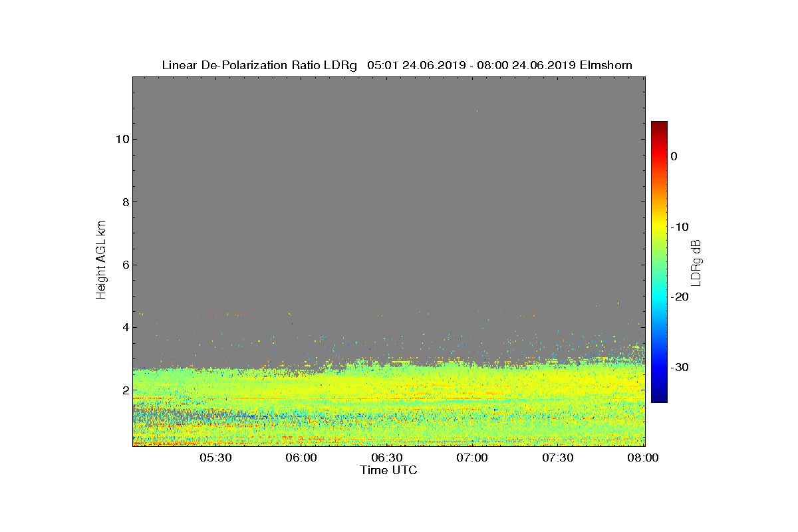Click the '07:00' time tick label
Viewport: 798px width, 532px height.
(x=473, y=458)
